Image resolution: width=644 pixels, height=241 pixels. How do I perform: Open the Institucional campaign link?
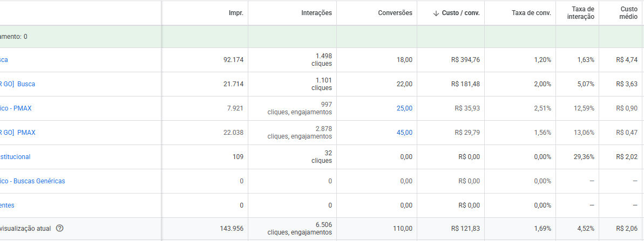click(x=15, y=157)
